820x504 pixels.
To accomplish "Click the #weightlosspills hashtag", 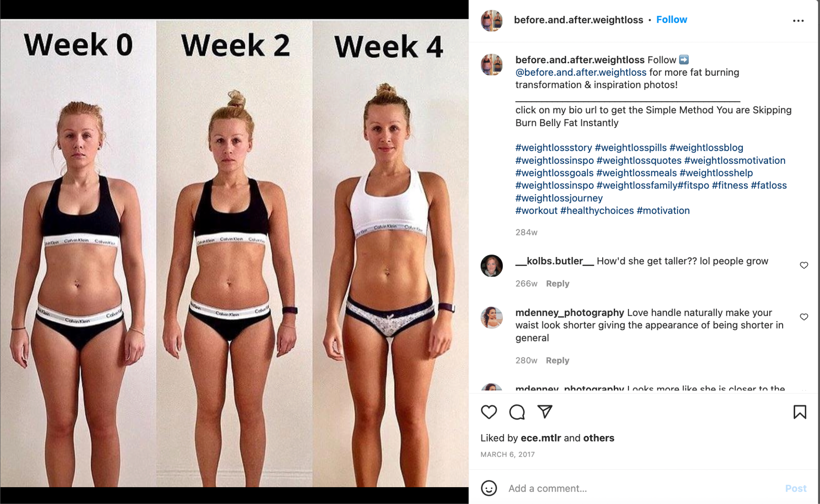I will 631,148.
